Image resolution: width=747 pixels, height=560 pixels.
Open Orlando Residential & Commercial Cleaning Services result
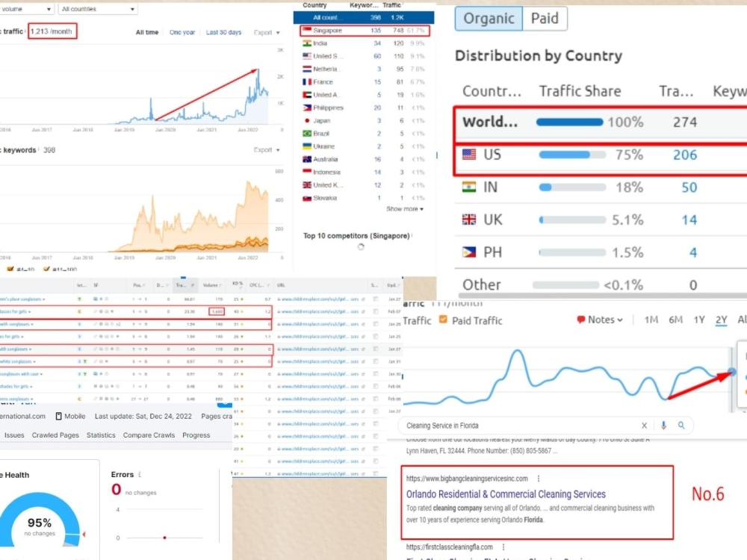click(506, 494)
